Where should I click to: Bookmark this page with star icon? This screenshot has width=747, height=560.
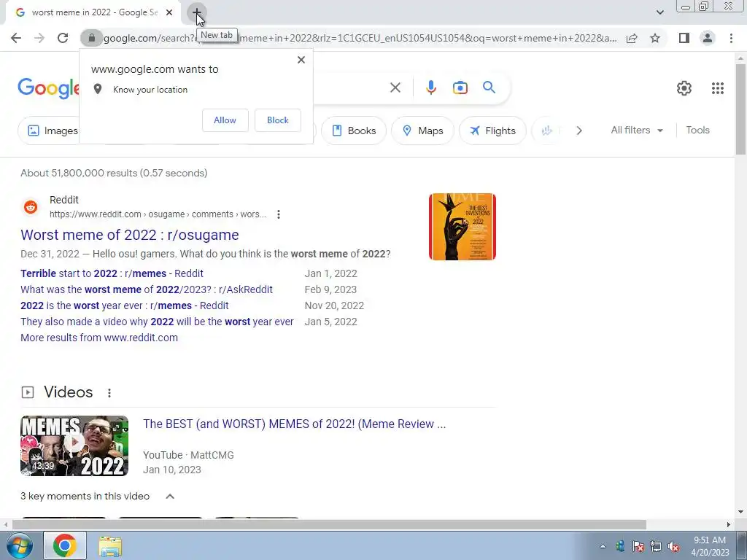655,38
